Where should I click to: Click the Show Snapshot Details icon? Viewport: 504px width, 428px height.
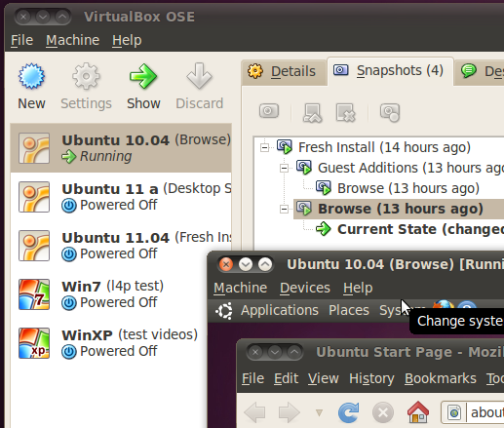click(x=390, y=113)
